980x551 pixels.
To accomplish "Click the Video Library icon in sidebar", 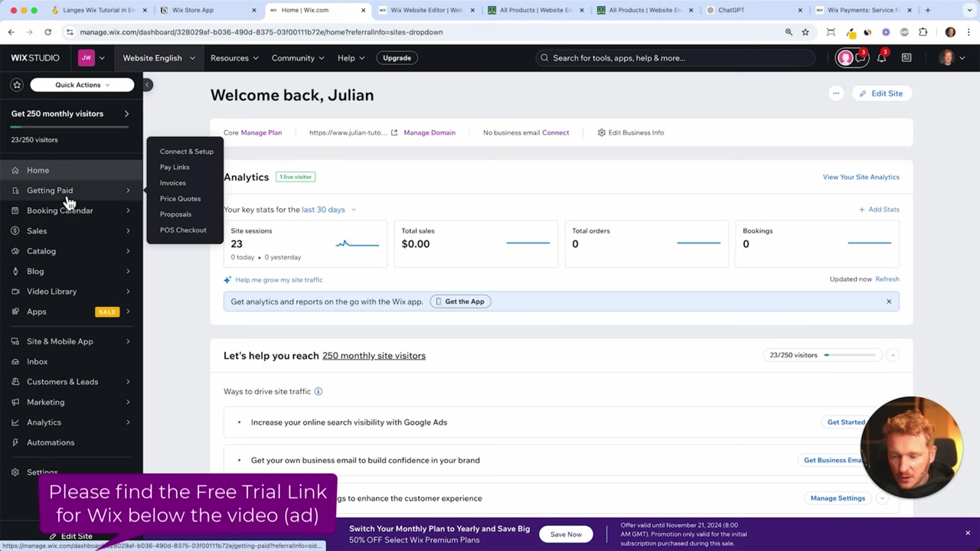I will point(15,292).
